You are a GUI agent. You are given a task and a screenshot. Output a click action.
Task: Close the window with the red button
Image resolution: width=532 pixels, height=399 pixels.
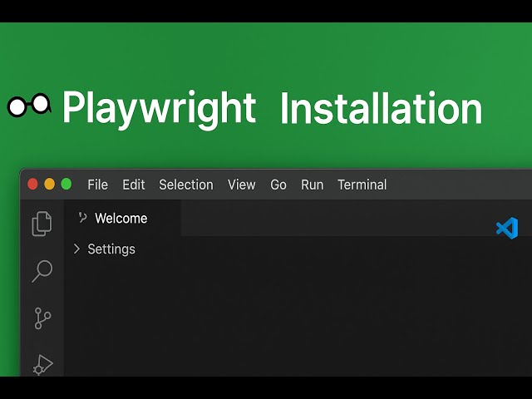33,185
